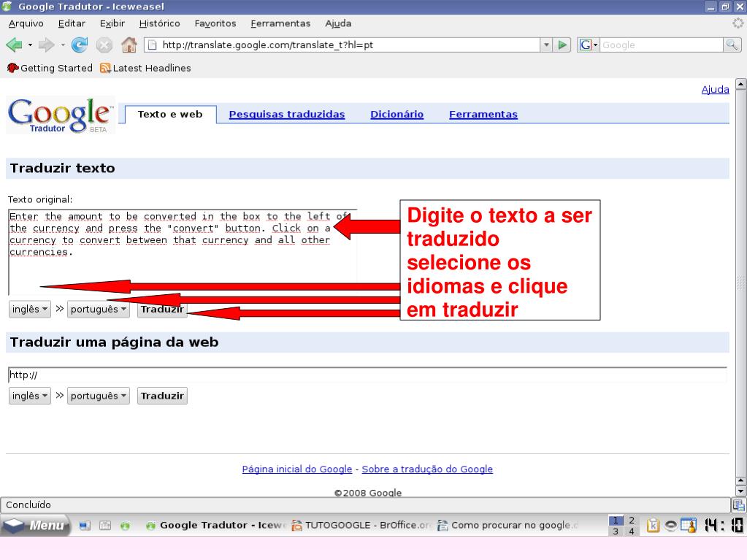Click the Forward navigation arrow
The image size is (747, 560).
click(47, 45)
